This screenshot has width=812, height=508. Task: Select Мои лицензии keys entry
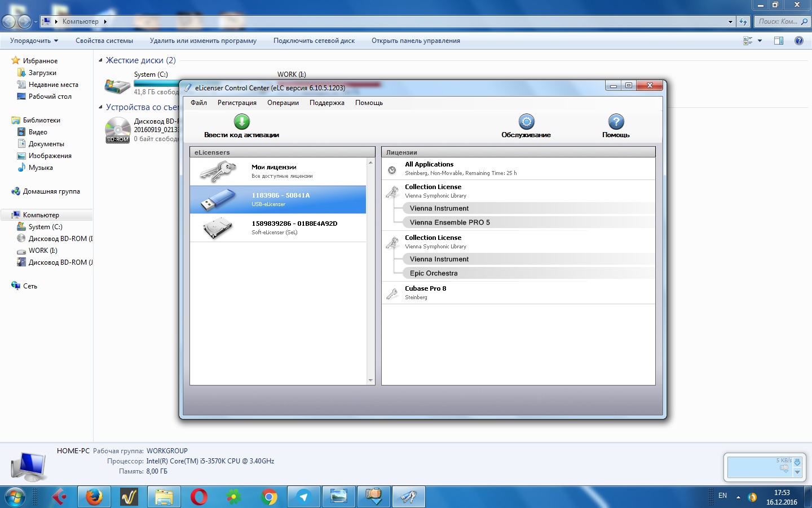tap(278, 171)
